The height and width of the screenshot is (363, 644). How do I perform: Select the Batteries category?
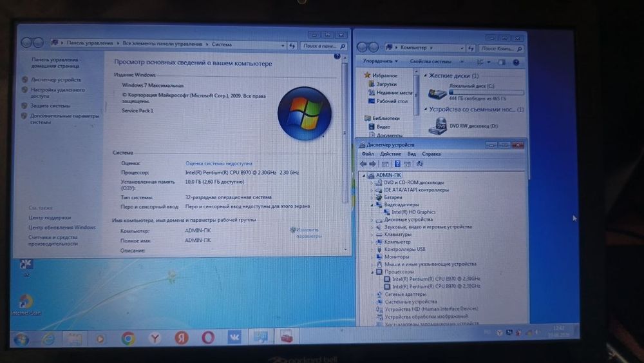click(393, 197)
